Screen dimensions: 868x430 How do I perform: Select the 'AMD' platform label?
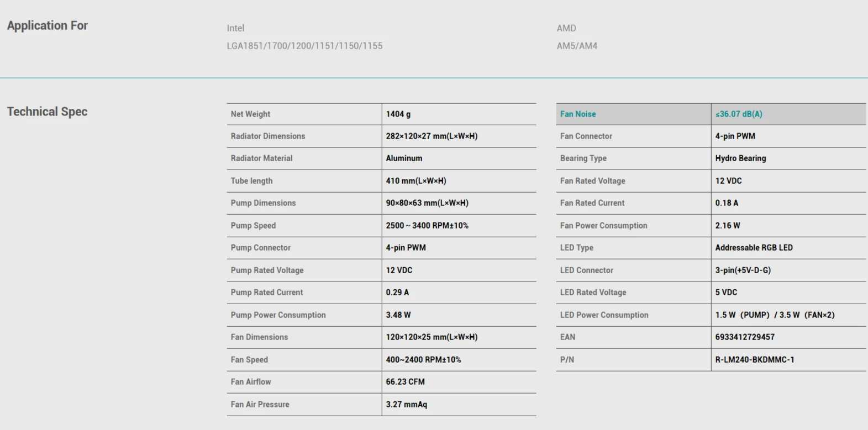pos(566,28)
